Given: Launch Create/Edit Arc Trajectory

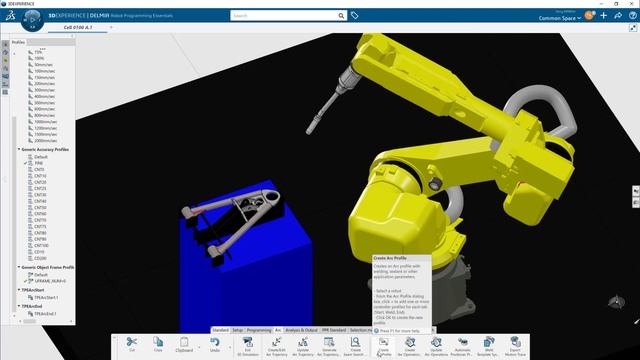Looking at the screenshot, I should [277, 346].
